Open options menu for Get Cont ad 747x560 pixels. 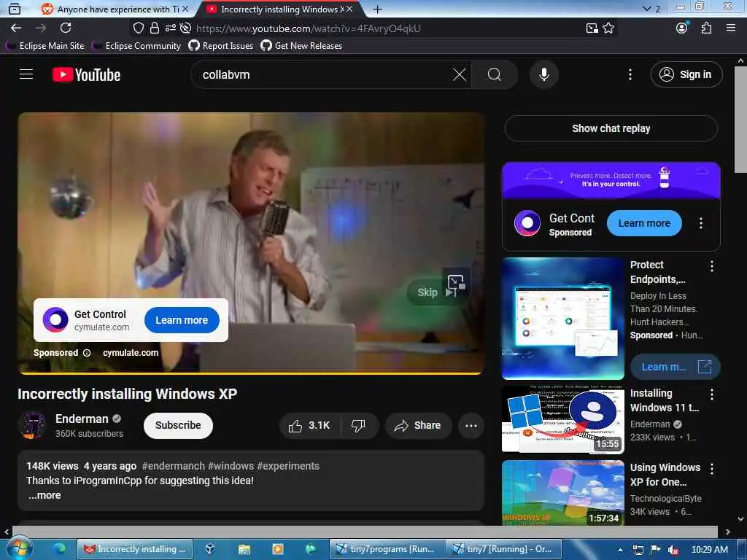701,223
